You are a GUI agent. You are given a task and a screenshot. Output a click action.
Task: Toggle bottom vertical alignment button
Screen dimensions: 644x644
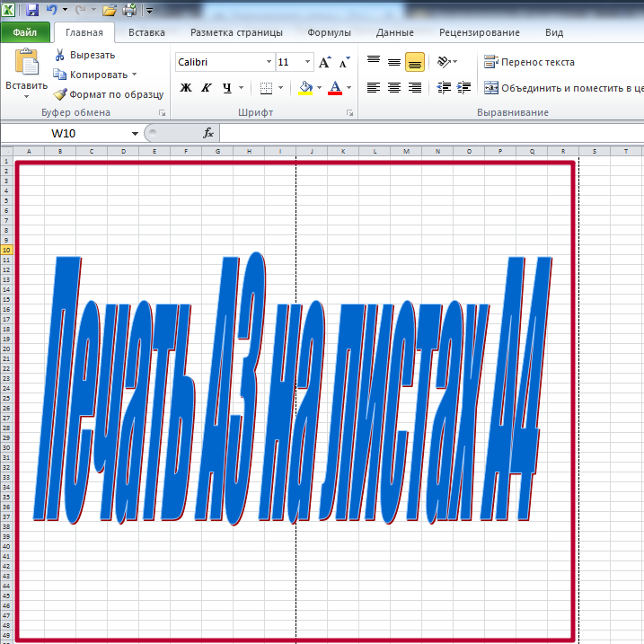coord(415,62)
